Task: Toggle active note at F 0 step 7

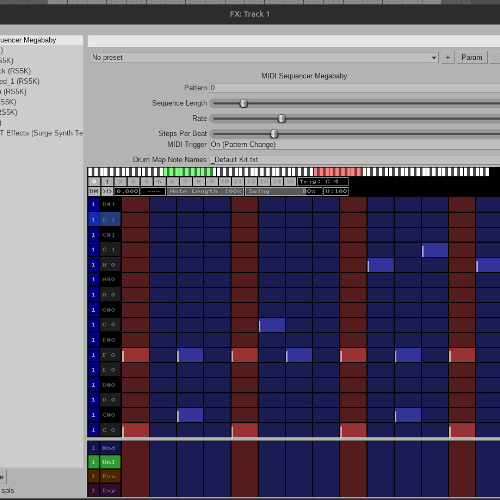Action: [x=299, y=355]
